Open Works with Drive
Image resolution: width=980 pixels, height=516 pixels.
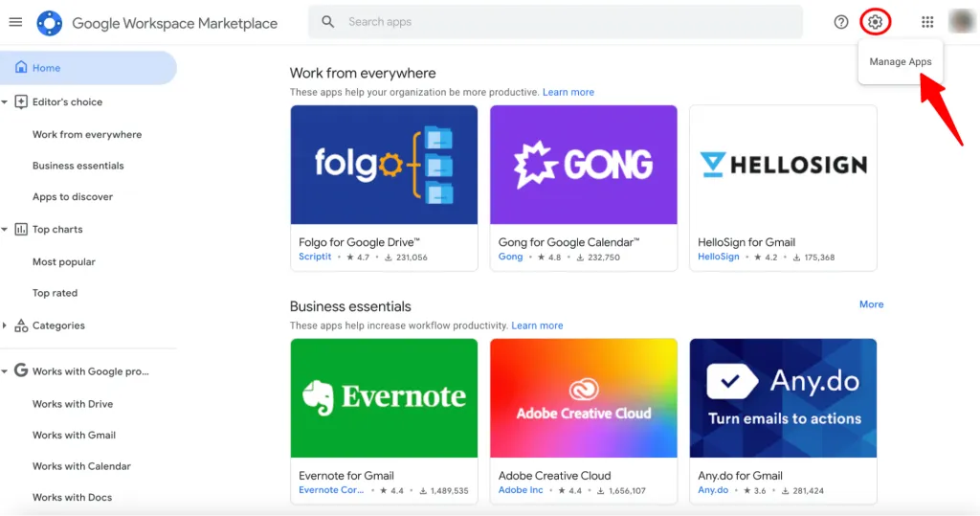pos(73,404)
